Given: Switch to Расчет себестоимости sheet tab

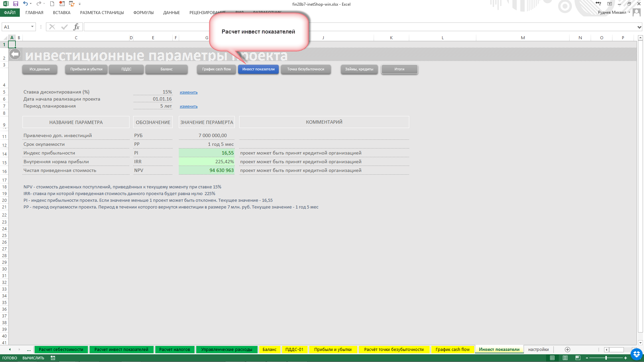Looking at the screenshot, I should click(61, 349).
